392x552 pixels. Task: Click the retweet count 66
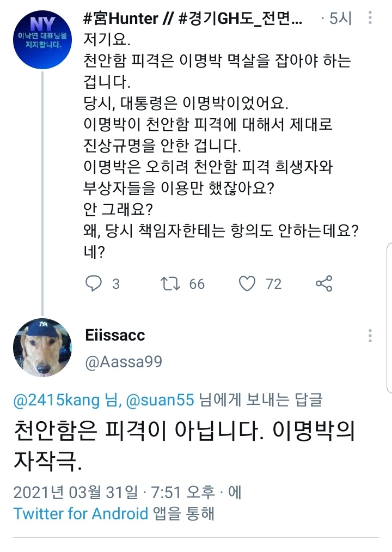coord(197,283)
